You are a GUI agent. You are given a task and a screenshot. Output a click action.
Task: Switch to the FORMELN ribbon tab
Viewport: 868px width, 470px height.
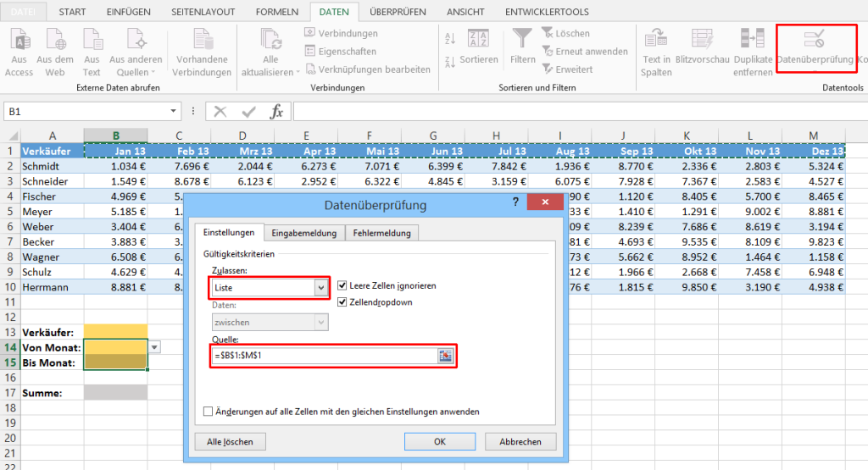click(x=277, y=12)
